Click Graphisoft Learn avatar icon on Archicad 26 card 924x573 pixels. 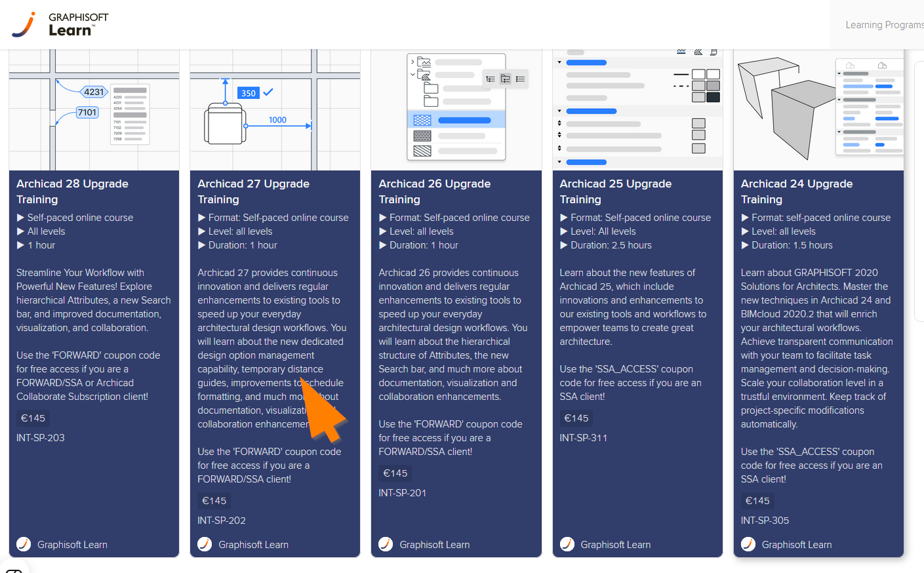386,544
